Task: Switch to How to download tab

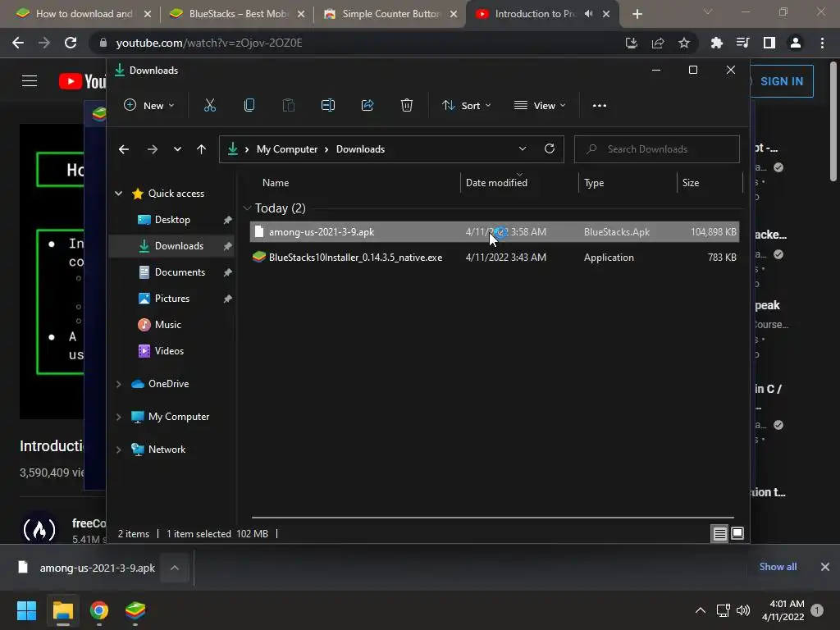Action: [84, 14]
